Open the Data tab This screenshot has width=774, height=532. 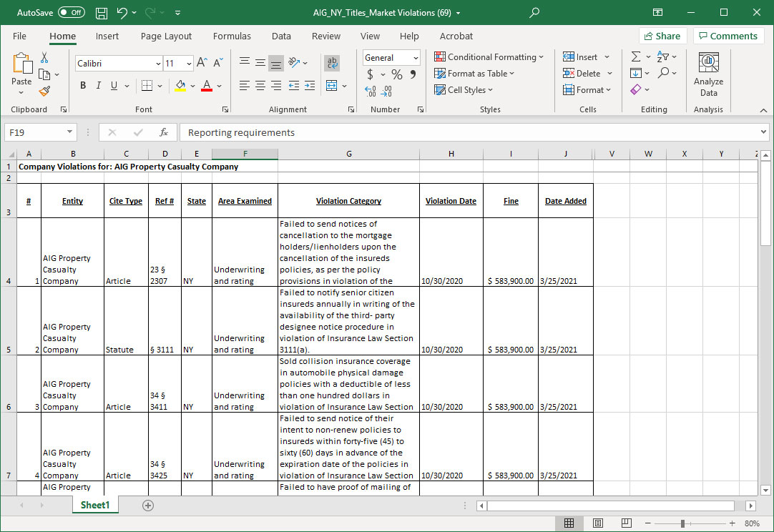281,36
